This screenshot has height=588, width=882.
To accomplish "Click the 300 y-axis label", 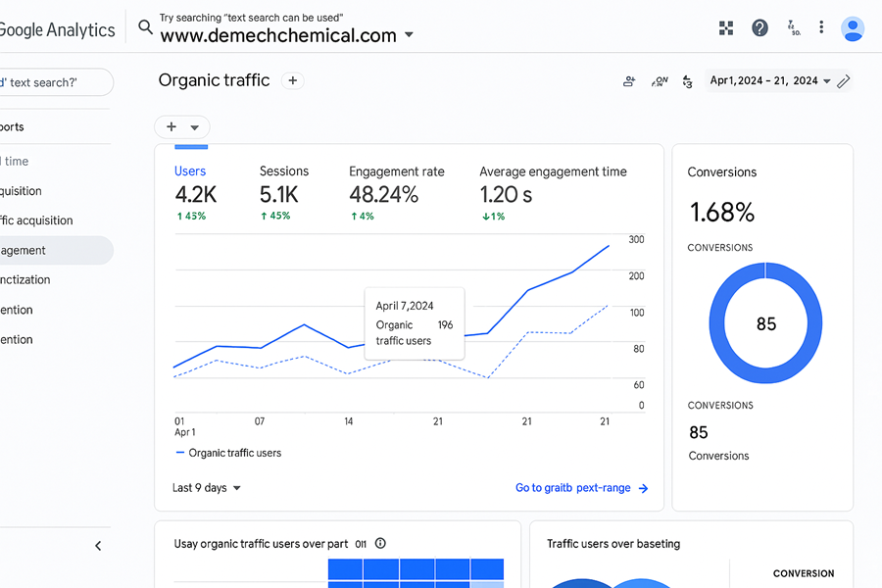I will pos(636,239).
